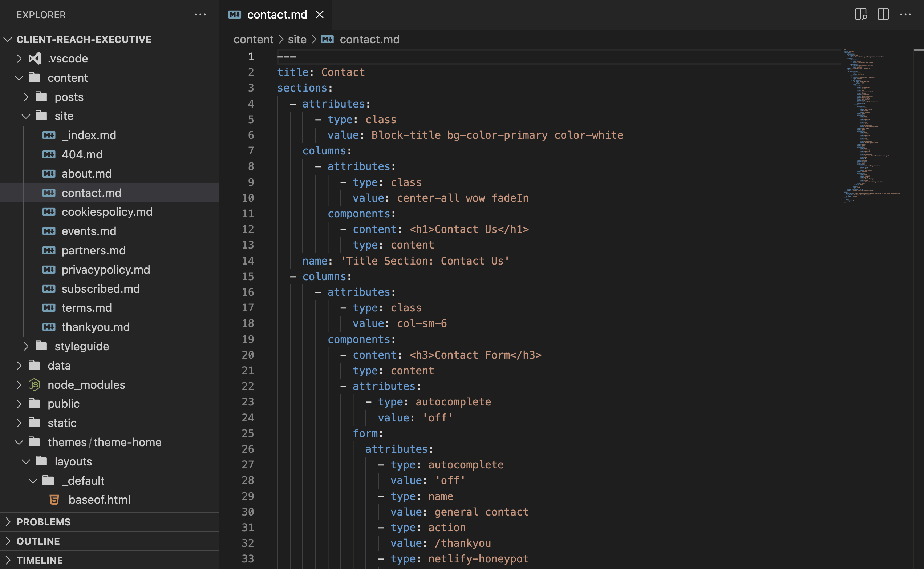924x569 pixels.
Task: Click the VS Code icon of .vscode folder
Action: pyautogui.click(x=35, y=58)
